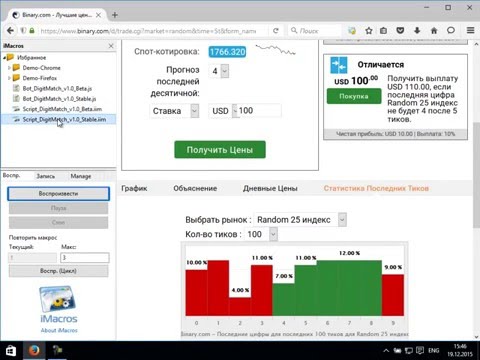Select Bot_DigitMatch_v1.0_Stable.js macro
The image size is (480, 360).
[x=59, y=99]
